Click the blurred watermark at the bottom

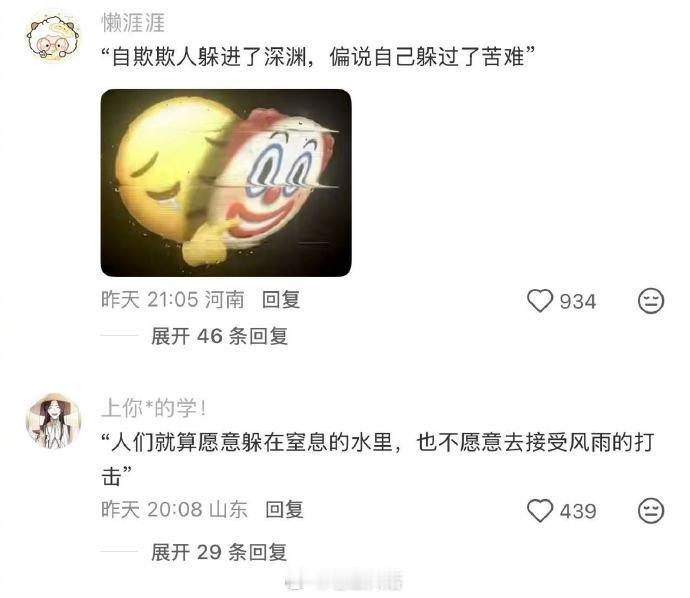point(345,580)
